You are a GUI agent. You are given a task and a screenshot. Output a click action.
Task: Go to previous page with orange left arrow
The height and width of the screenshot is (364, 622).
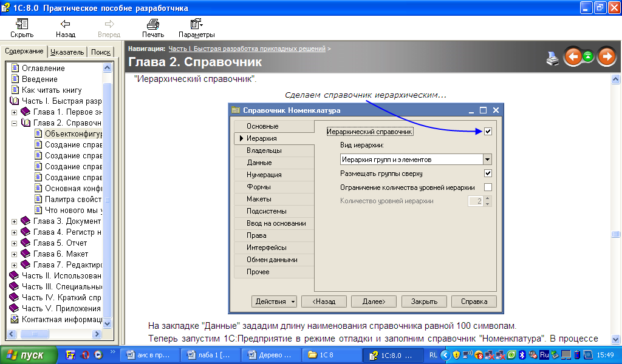click(x=573, y=57)
